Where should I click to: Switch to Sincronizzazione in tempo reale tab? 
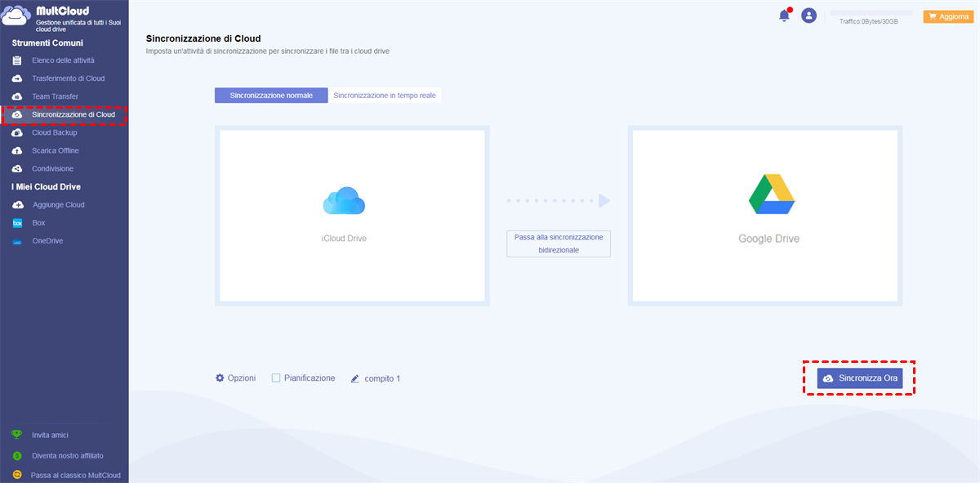(385, 96)
